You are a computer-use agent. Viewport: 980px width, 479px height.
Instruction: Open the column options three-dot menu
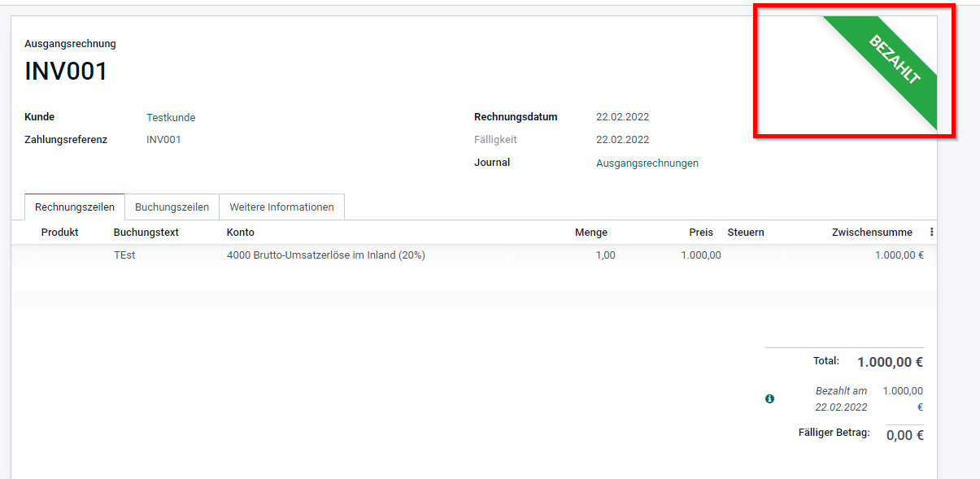coord(931,232)
